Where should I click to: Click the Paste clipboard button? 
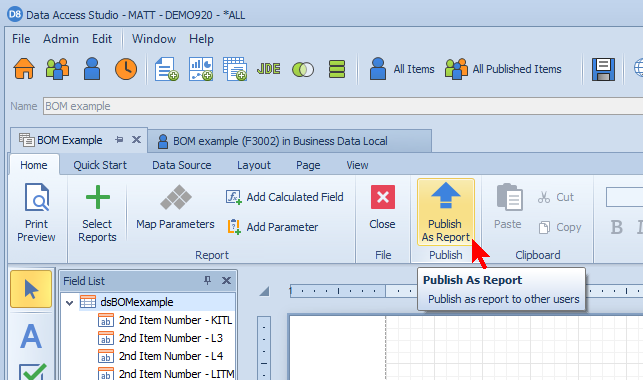pos(508,207)
